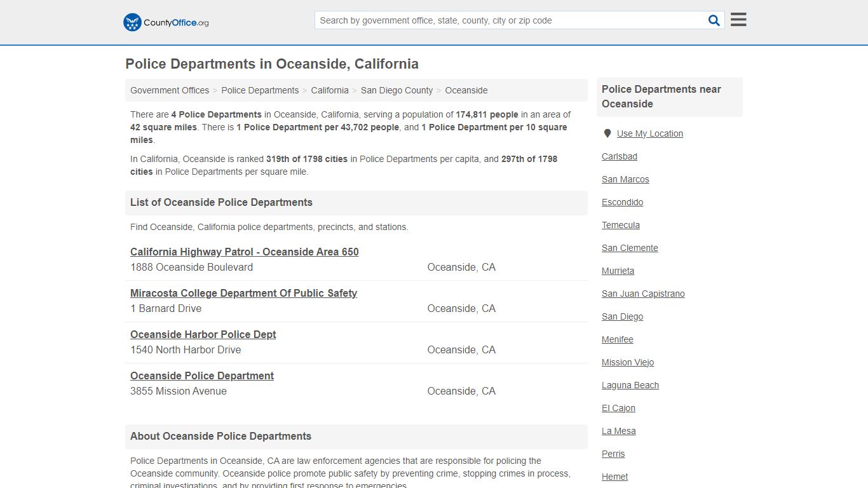The image size is (868, 488).
Task: Open San Diego County breadcrumb
Action: [397, 90]
